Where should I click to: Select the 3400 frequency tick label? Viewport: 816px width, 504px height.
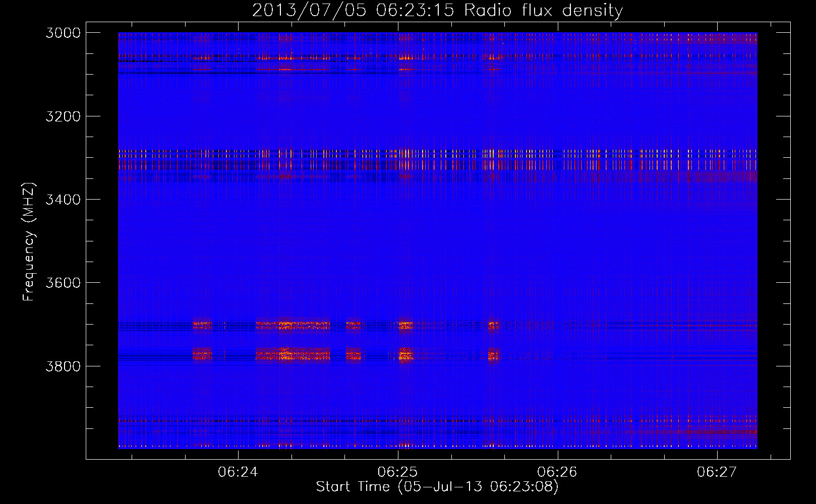pos(63,200)
